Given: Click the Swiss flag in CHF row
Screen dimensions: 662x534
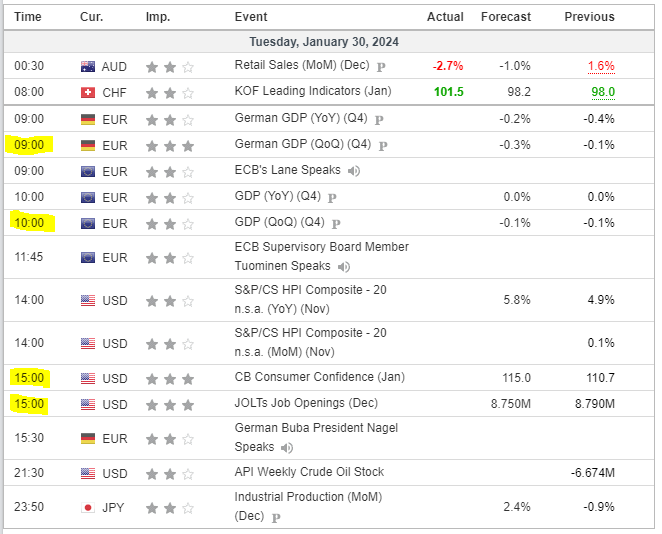Looking at the screenshot, I should coord(88,92).
